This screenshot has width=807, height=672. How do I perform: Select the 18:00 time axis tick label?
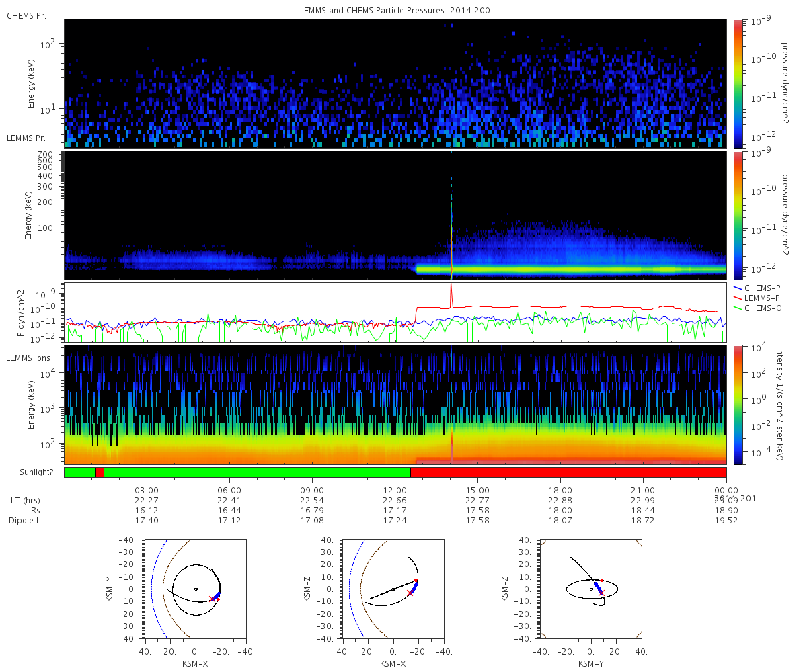click(x=560, y=490)
